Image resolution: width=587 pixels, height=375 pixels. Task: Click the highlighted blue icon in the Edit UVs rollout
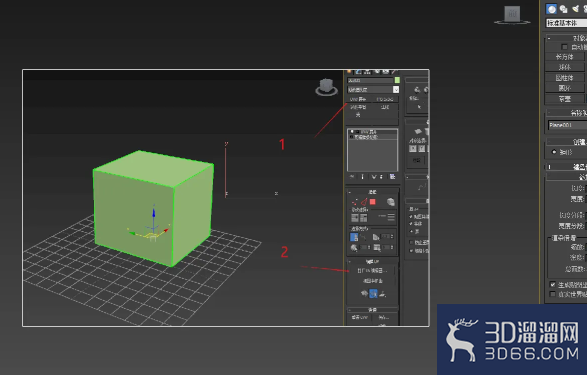pyautogui.click(x=373, y=294)
